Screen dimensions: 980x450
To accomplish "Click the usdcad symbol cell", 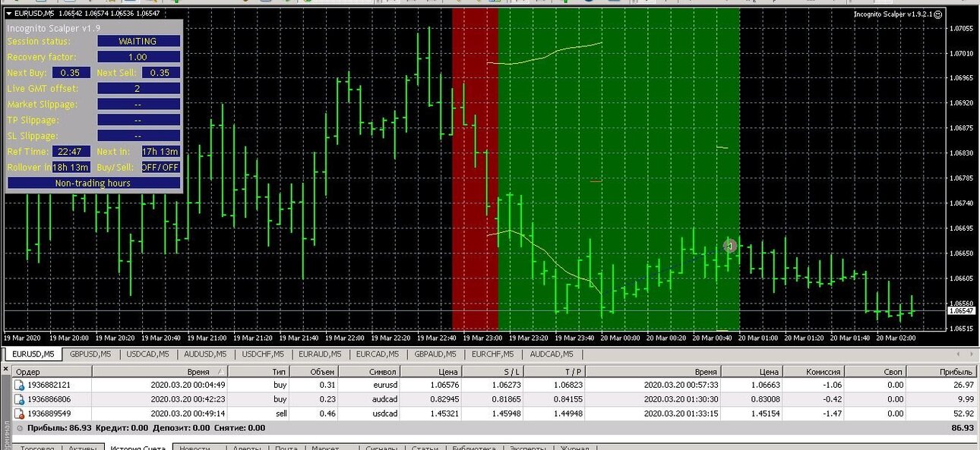I will 383,414.
